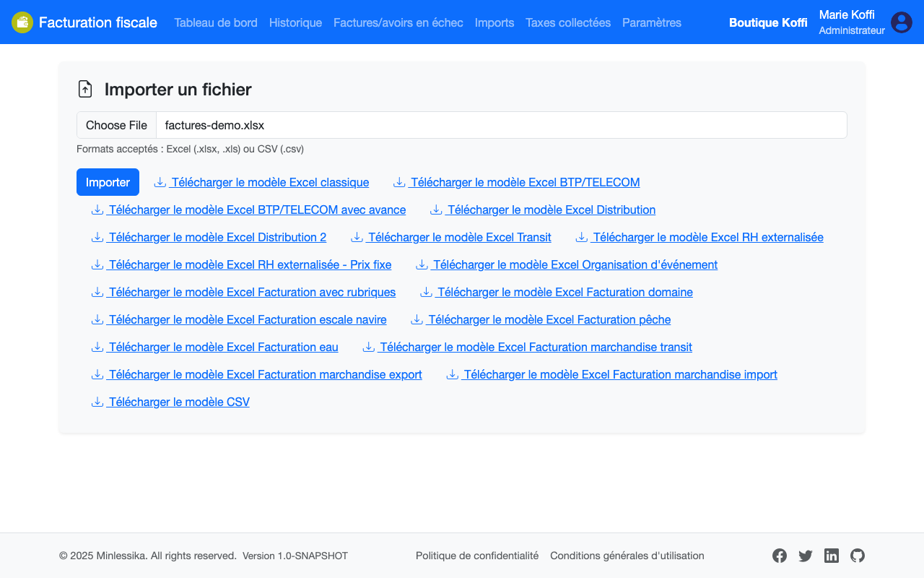Download the Facturation marchandise transit template
Screen dimensions: 924x578
(x=527, y=347)
